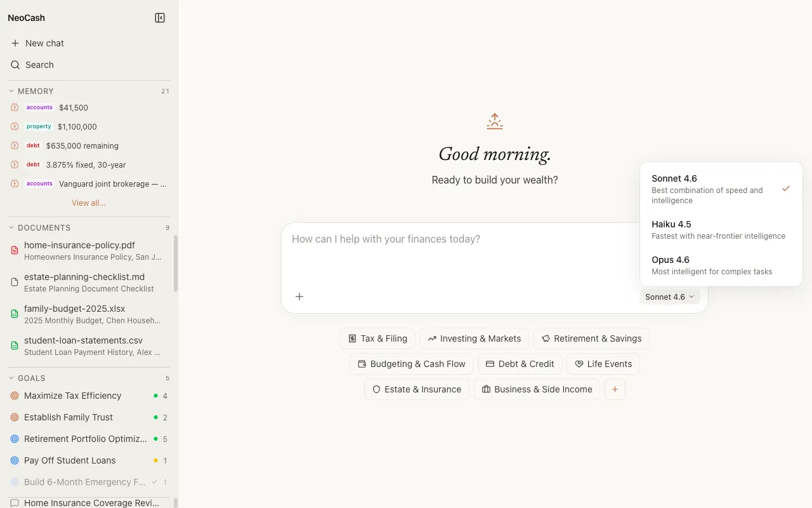Click the plus icon beside New chat
Screen dimensions: 812x508
pos(15,43)
